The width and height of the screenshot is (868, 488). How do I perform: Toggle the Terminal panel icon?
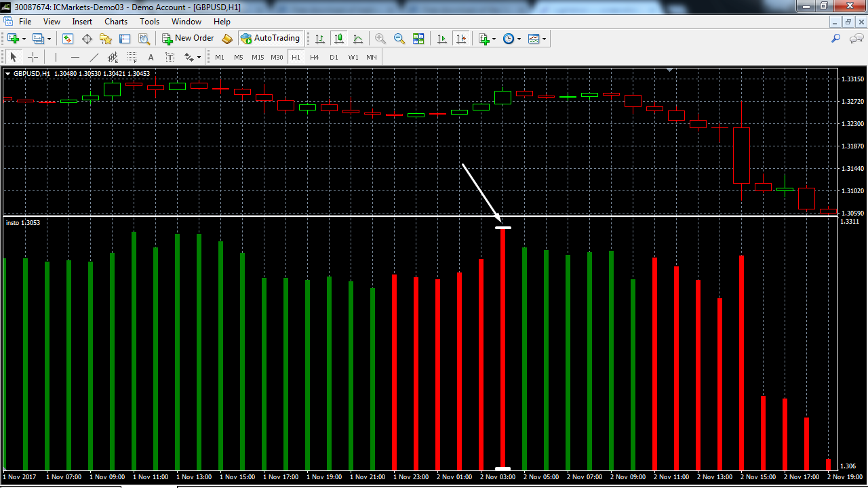125,39
